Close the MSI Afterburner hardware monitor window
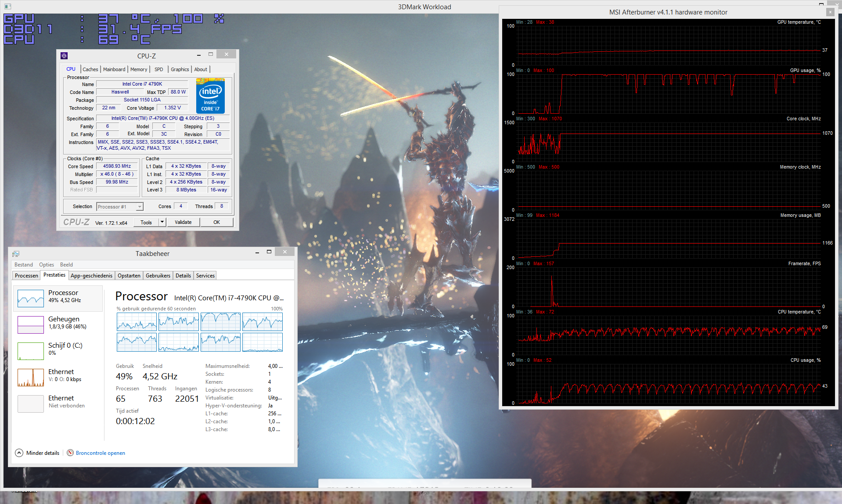842x504 pixels. [830, 12]
